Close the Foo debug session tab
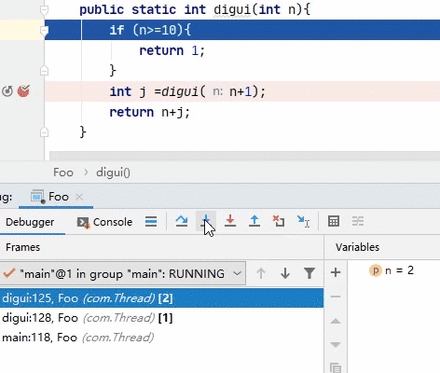Screen dimensions: 440x373 [79, 197]
